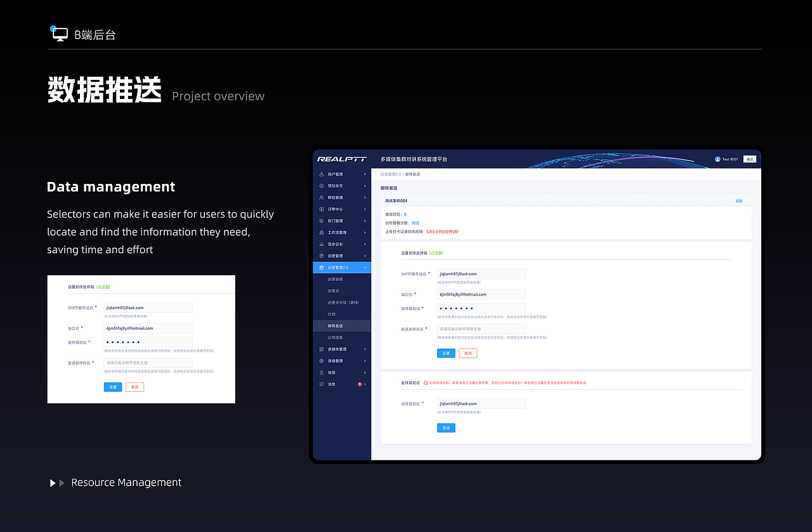Click the 编辑 link in 测试事件001 header
This screenshot has width=812, height=532.
(739, 201)
